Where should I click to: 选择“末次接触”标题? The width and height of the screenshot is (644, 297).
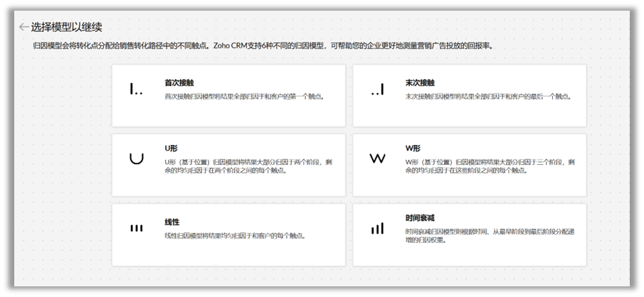point(420,82)
